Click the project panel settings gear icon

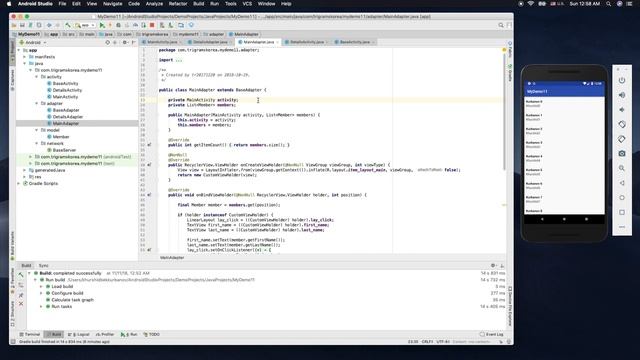click(x=124, y=42)
